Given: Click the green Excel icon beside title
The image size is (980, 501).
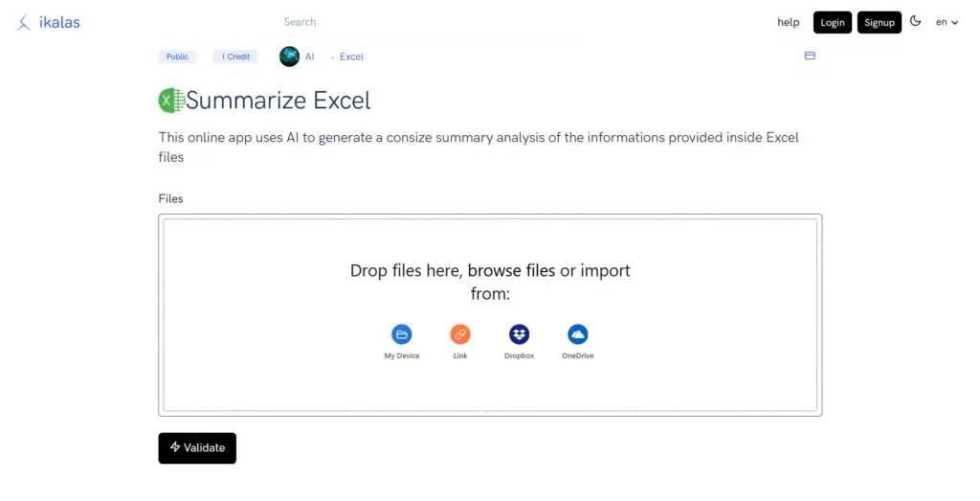Looking at the screenshot, I should 171,101.
